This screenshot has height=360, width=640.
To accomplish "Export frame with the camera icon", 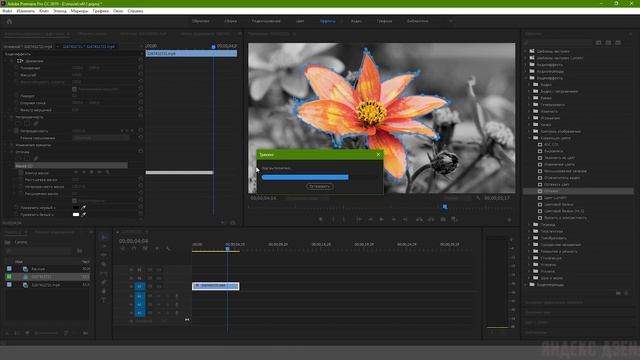I will pos(443,220).
